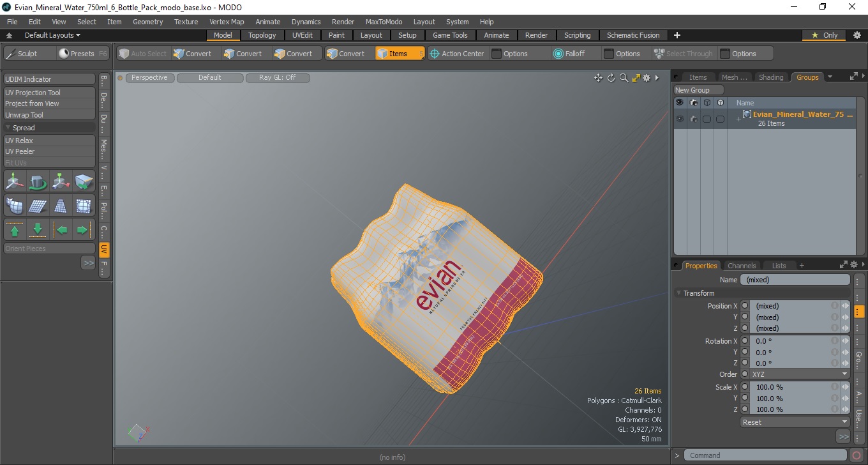The height and width of the screenshot is (465, 868).
Task: Open the Texture menu
Action: (x=186, y=22)
